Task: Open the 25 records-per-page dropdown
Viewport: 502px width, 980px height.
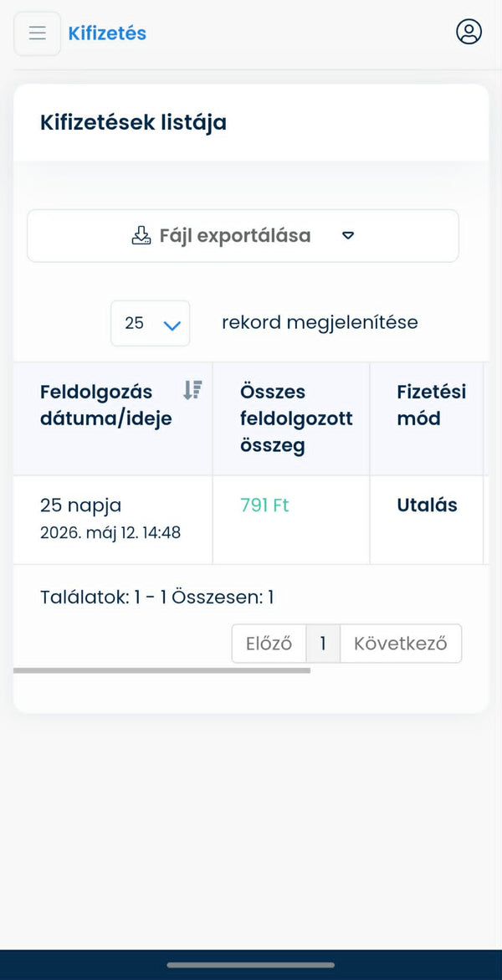Action: point(150,323)
